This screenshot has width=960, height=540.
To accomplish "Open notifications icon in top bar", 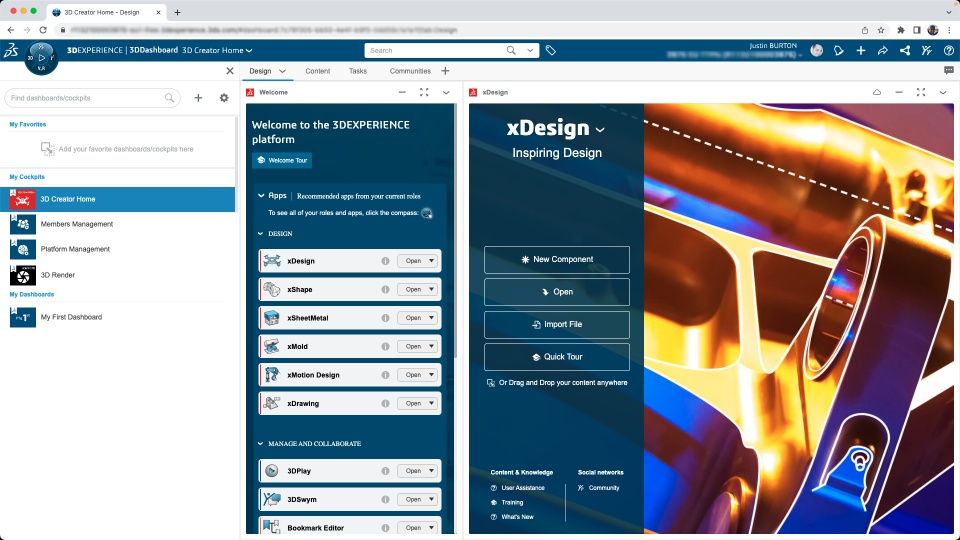I will click(x=839, y=50).
